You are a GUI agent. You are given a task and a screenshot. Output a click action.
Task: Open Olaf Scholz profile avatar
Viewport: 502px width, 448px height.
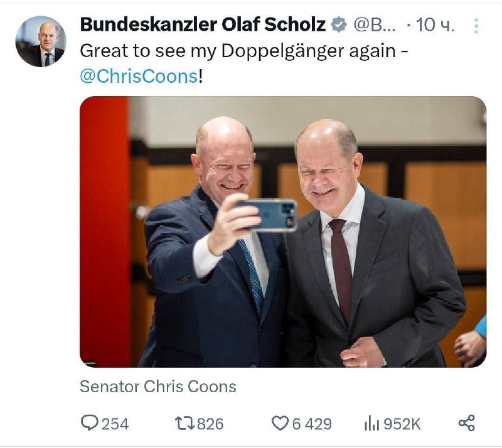tap(41, 41)
